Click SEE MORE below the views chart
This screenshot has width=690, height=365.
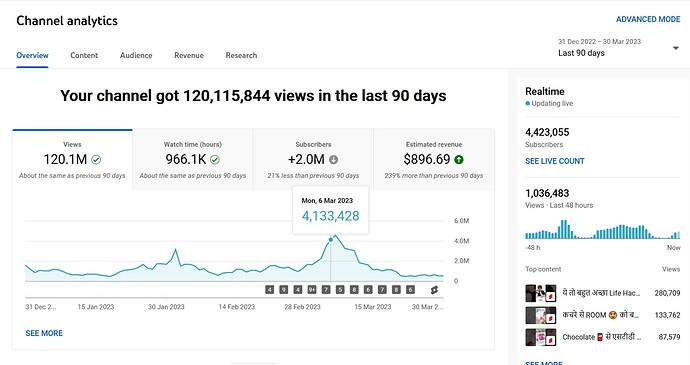coord(44,333)
